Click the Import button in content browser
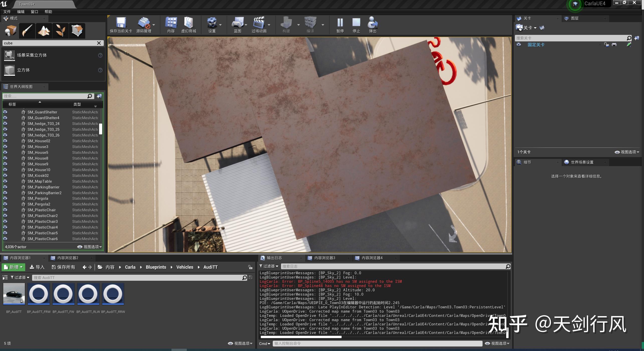This screenshot has width=644, height=351. [37, 267]
